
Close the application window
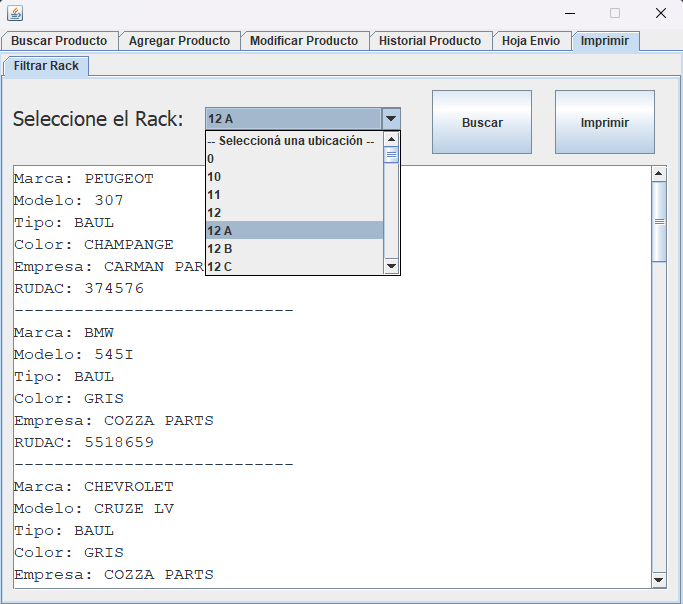point(661,13)
